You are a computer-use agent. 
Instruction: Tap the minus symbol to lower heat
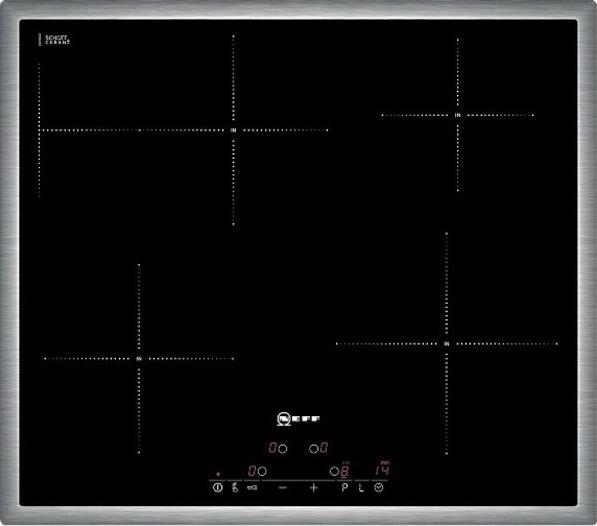pyautogui.click(x=283, y=487)
